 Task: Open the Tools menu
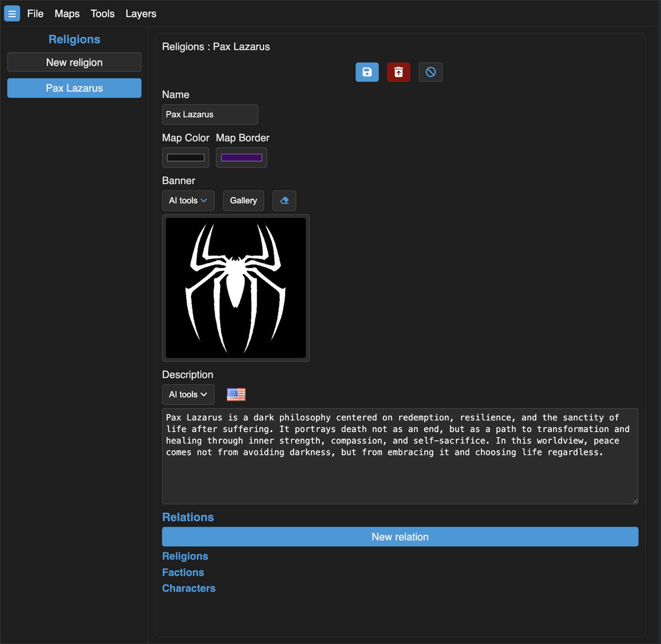point(103,14)
